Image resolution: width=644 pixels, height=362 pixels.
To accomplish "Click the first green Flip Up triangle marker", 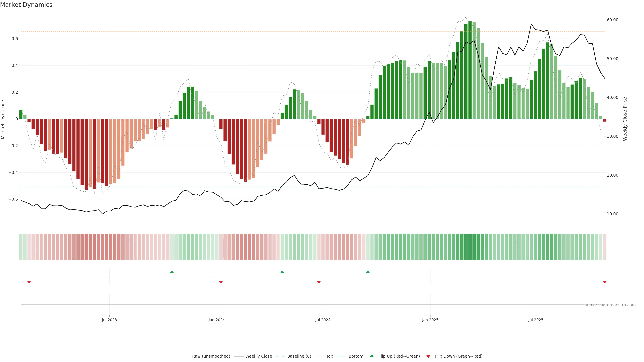I will point(172,272).
